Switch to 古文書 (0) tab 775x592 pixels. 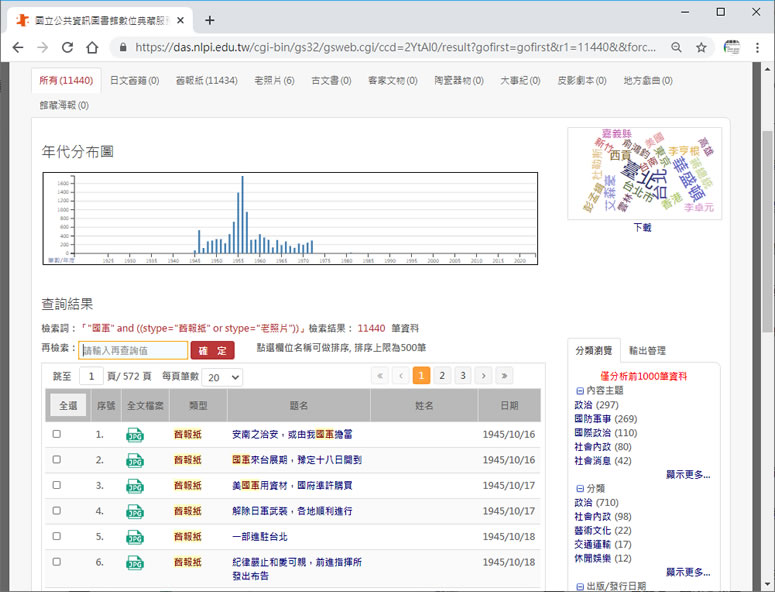(x=331, y=81)
